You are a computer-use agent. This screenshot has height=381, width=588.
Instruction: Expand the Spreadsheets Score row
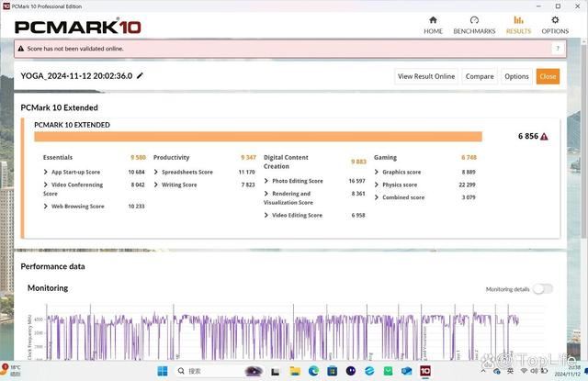click(x=156, y=172)
